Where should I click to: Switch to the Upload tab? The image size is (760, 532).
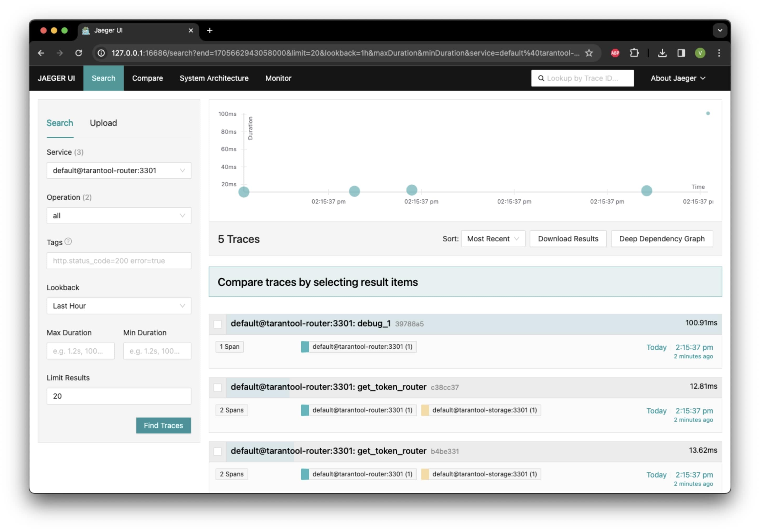tap(103, 123)
